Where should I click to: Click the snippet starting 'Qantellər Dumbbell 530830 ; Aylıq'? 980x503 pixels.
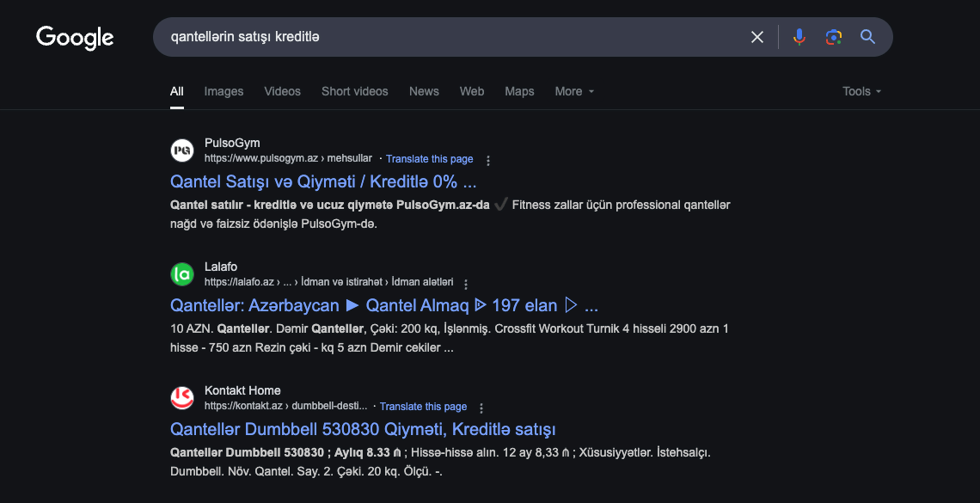point(440,462)
